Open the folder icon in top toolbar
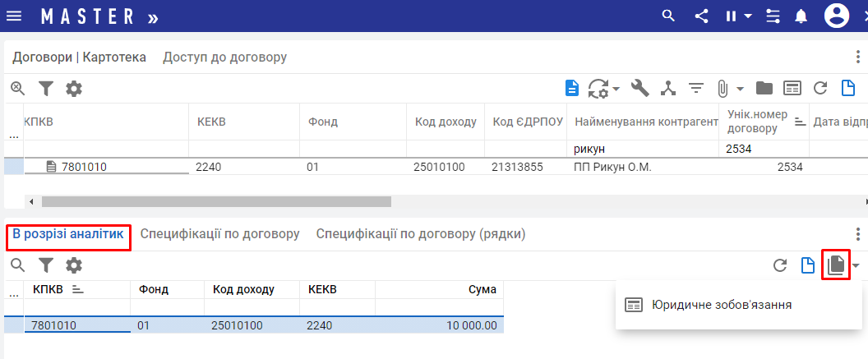Screen dimensions: 868x359 pyautogui.click(x=764, y=88)
